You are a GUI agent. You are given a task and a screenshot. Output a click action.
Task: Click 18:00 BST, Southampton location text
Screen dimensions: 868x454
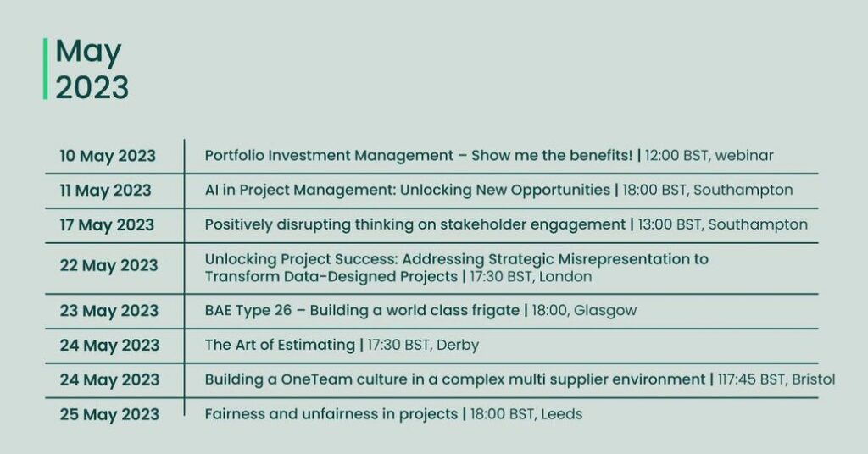(708, 190)
